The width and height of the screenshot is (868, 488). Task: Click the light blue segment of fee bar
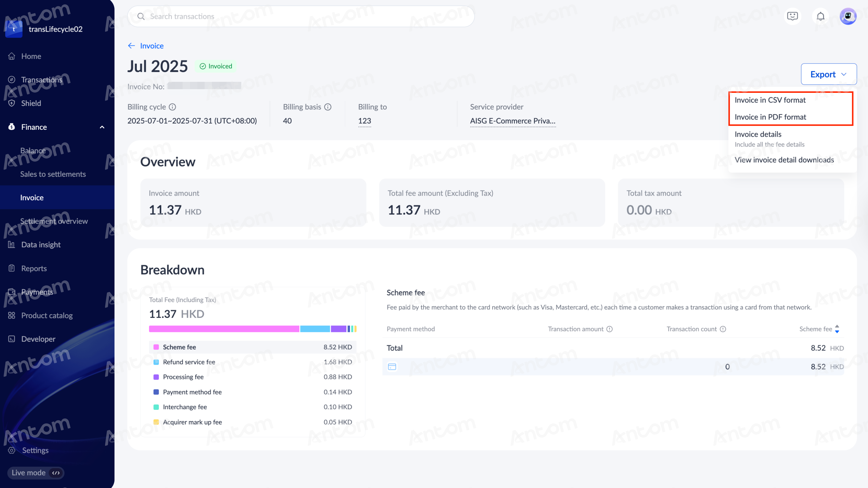(x=315, y=329)
